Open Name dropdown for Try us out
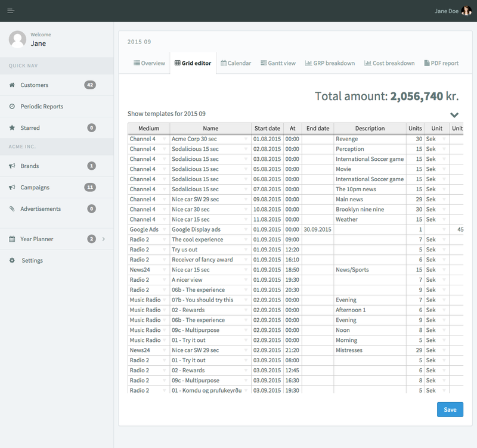Viewport: 477px width, 448px height. point(246,250)
